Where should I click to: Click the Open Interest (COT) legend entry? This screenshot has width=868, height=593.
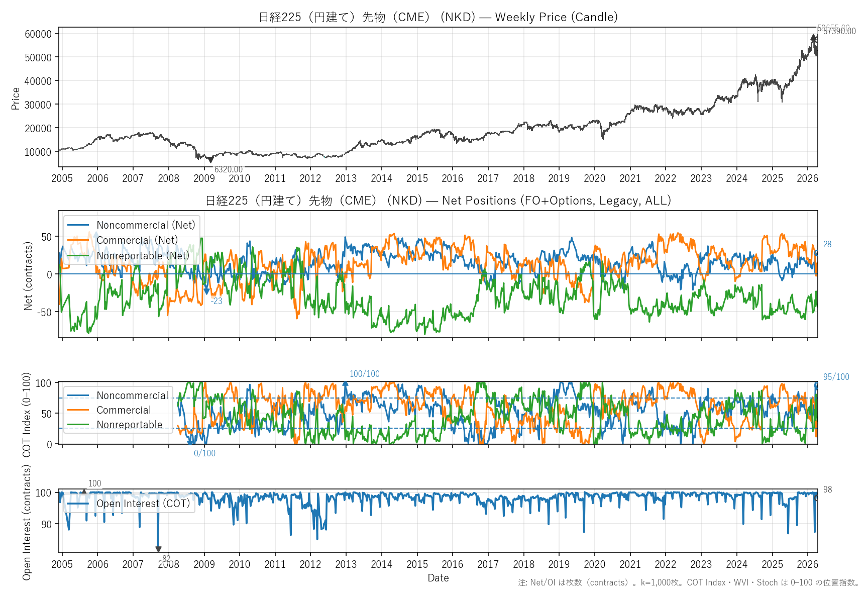coord(143,504)
